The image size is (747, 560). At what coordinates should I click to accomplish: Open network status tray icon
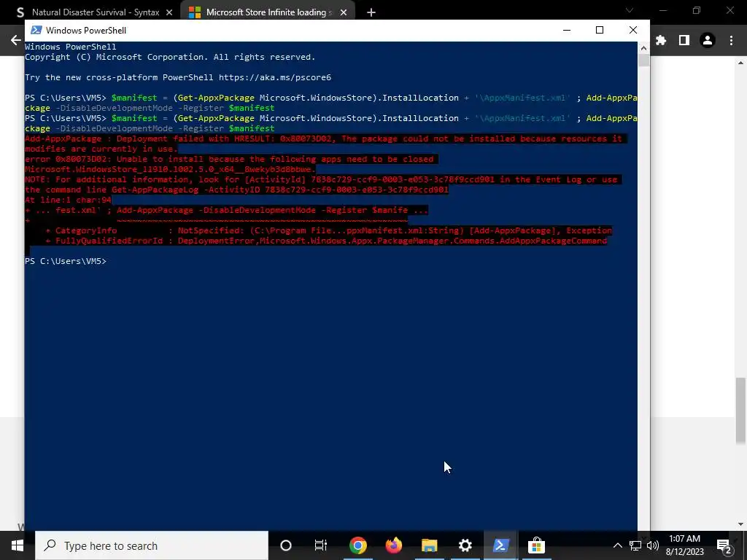pos(635,545)
